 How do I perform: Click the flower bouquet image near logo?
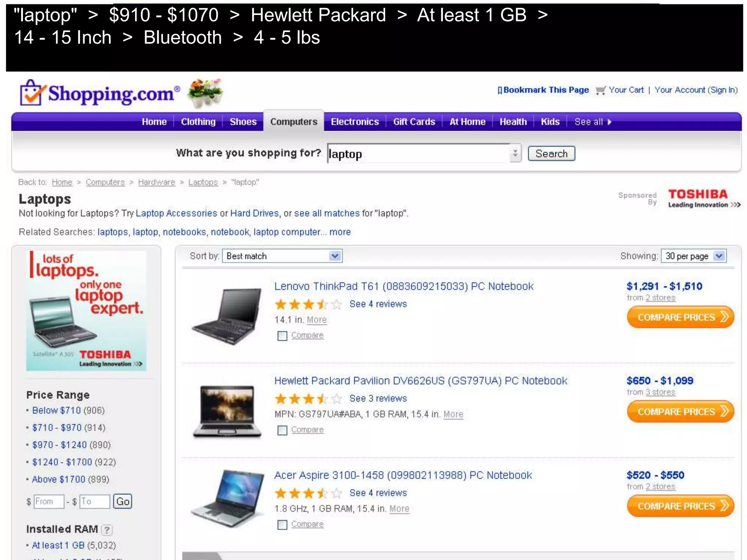click(x=205, y=93)
